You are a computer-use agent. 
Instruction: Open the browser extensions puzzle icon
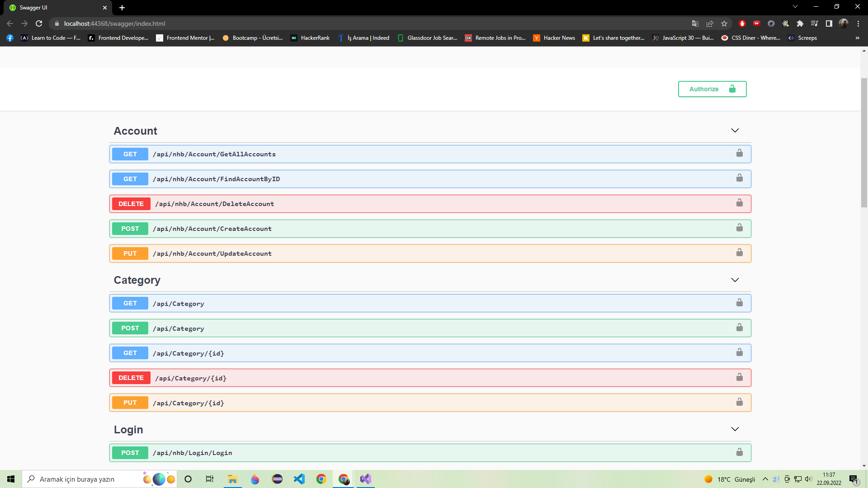801,23
